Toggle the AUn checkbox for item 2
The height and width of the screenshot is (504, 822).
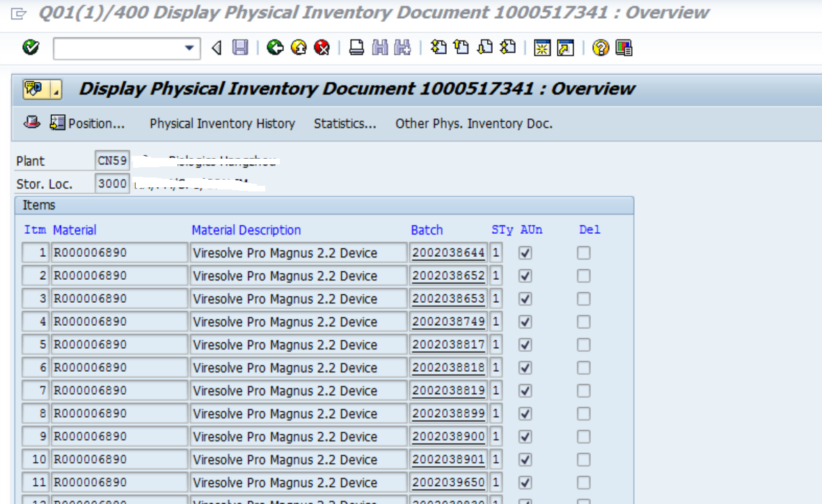[x=525, y=276]
